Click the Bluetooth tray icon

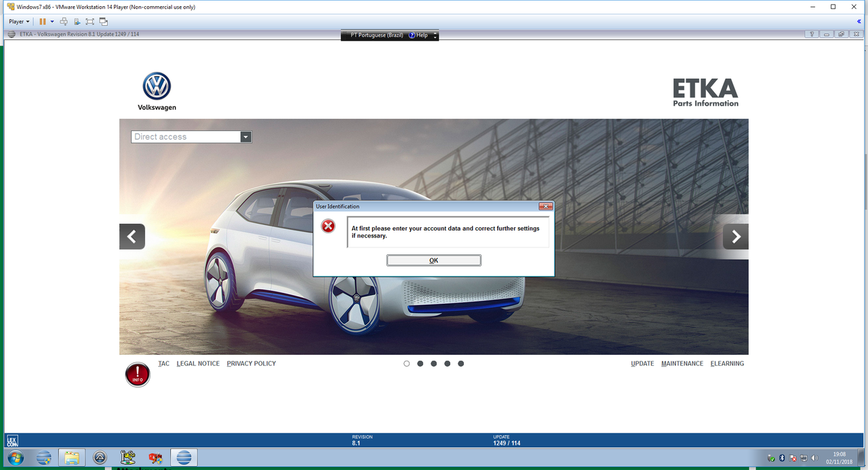pyautogui.click(x=782, y=458)
